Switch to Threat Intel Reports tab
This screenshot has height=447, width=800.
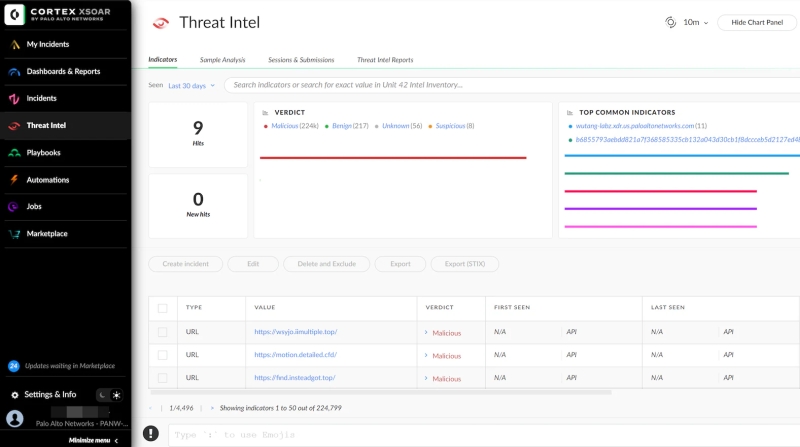coord(385,60)
